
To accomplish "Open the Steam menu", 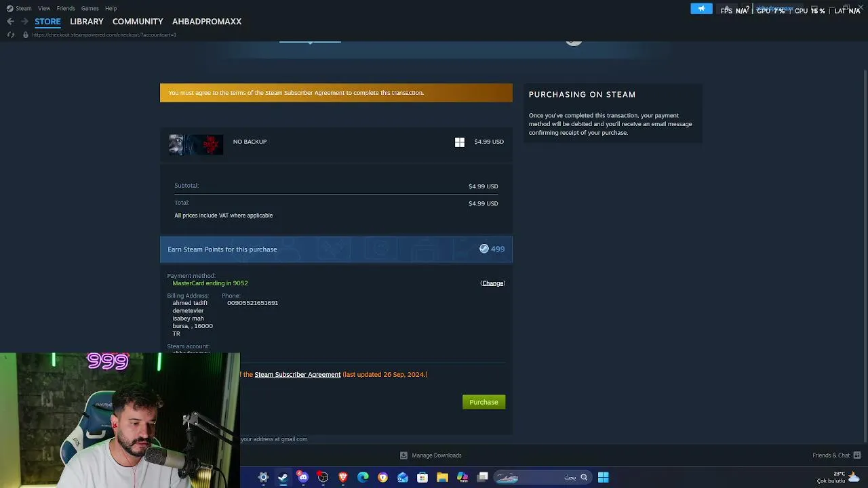I will 19,8.
